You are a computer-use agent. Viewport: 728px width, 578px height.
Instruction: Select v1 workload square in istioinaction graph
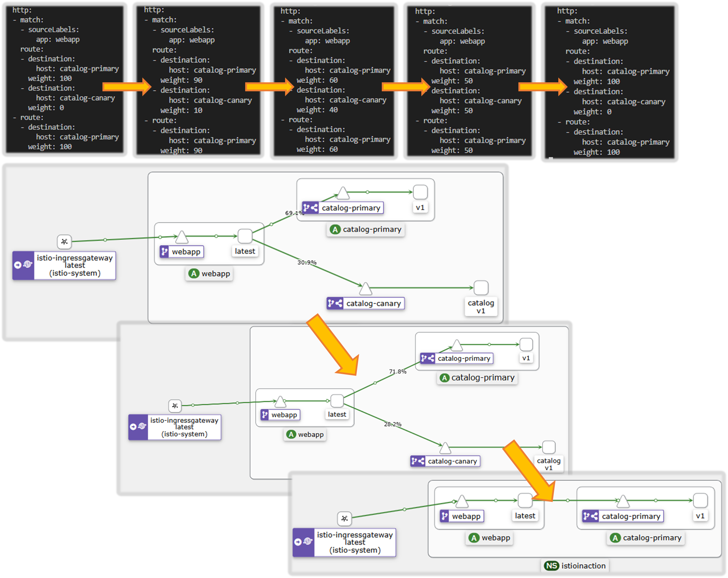[700, 500]
